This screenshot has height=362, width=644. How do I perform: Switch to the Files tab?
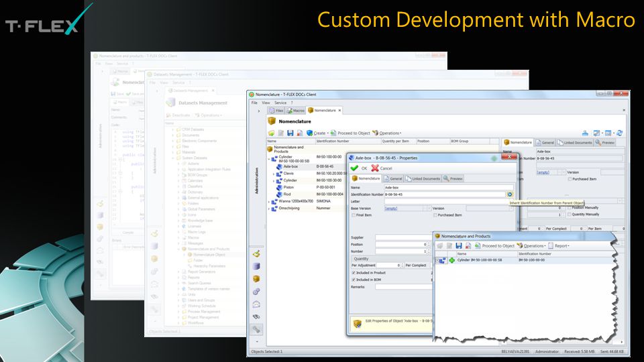pos(276,111)
